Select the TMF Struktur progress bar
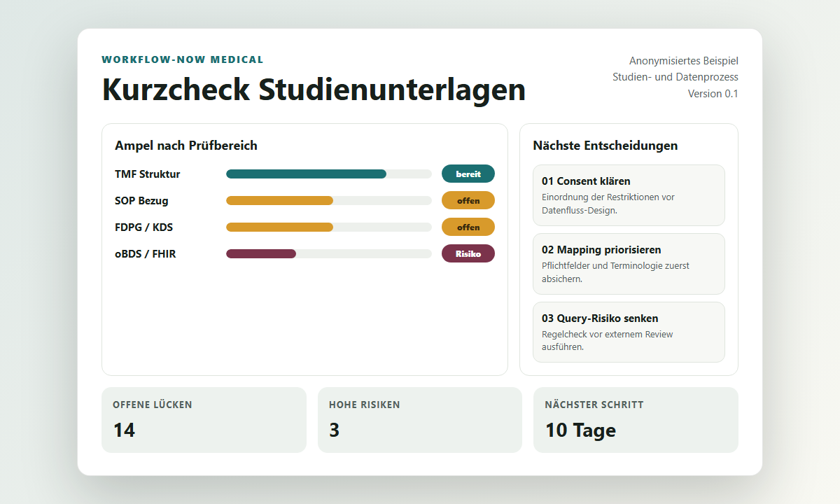 (329, 174)
